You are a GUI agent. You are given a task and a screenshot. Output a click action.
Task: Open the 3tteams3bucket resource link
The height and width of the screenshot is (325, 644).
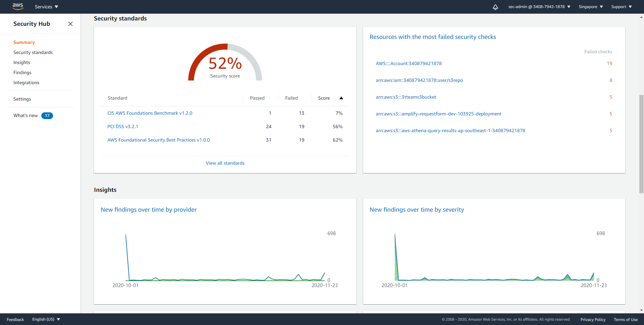[x=406, y=97]
